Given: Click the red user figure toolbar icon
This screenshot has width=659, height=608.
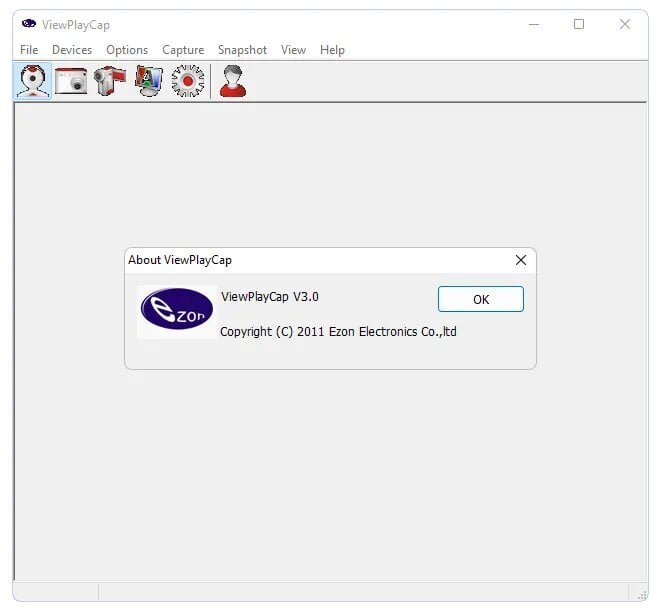Looking at the screenshot, I should (x=233, y=81).
